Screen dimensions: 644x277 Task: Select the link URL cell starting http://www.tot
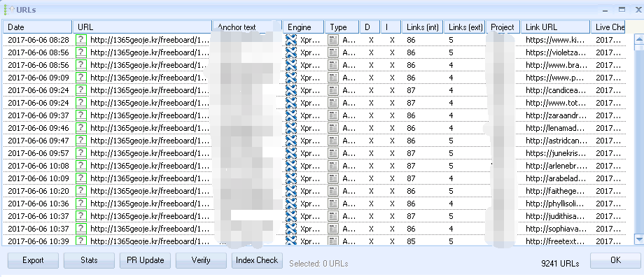pos(556,103)
